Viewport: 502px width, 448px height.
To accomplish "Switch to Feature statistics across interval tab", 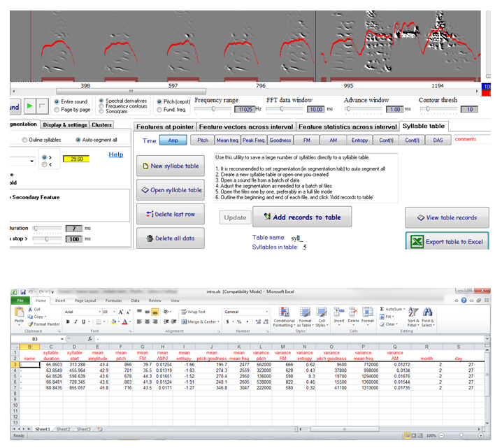I will tap(347, 127).
